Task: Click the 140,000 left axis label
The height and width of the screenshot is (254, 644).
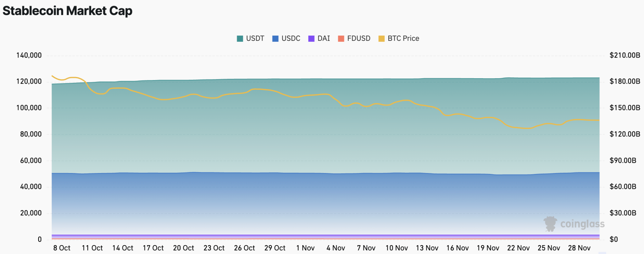Action: 29,55
